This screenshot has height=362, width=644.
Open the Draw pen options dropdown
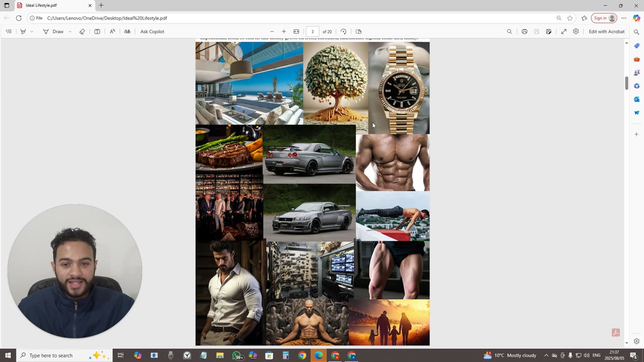(x=70, y=32)
